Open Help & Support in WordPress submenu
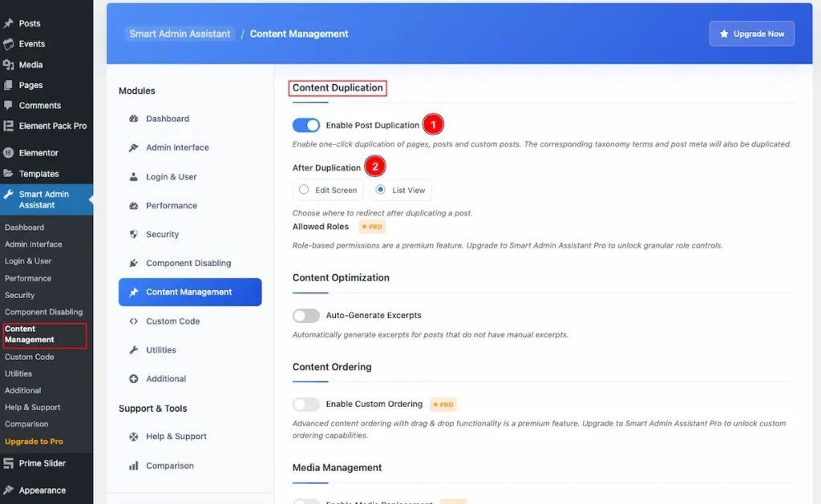 (x=32, y=407)
